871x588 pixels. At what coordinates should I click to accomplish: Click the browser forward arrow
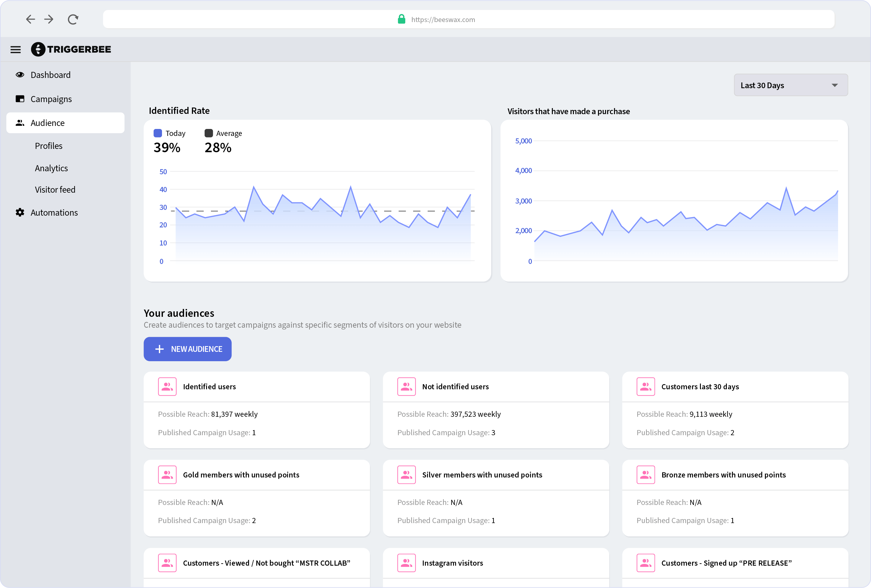pos(49,19)
